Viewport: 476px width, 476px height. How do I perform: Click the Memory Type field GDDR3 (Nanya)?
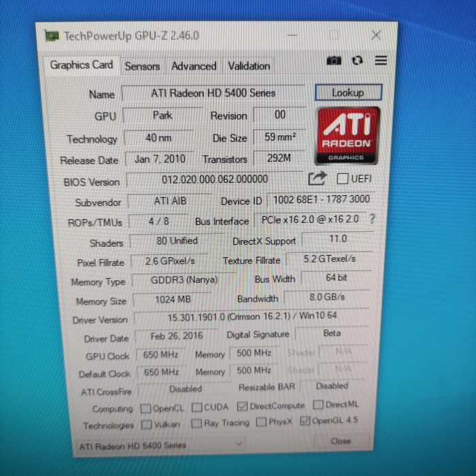coord(184,280)
